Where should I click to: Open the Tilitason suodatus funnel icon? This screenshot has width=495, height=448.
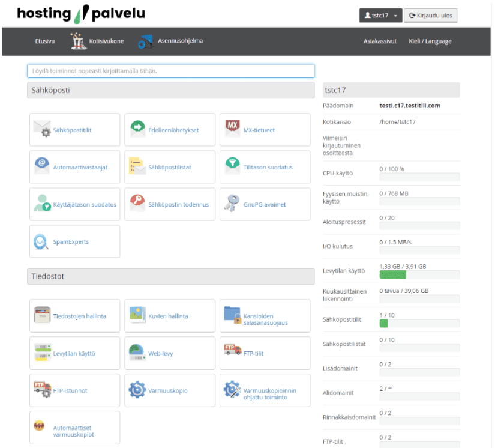click(x=233, y=166)
